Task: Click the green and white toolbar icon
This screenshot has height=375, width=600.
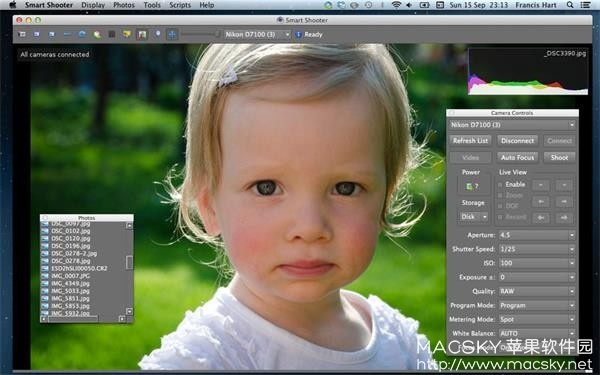Action: 97,34
